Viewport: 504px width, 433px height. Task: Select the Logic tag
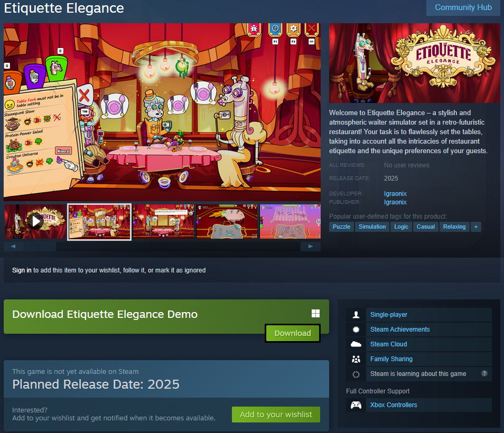point(401,227)
